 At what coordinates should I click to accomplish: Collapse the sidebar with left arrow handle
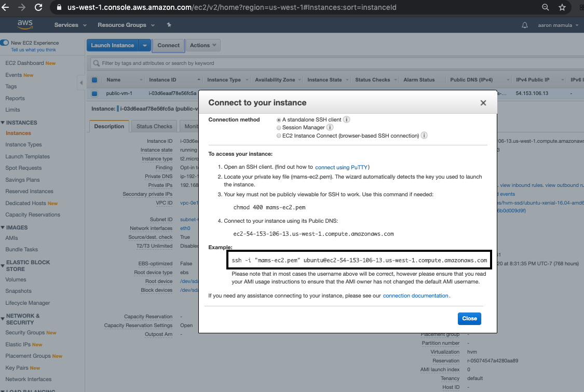point(81,83)
